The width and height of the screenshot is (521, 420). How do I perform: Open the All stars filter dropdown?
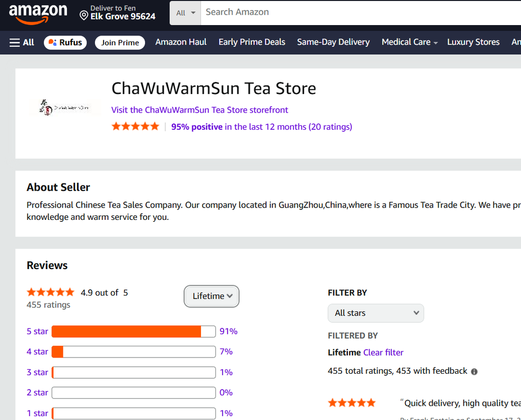[376, 313]
